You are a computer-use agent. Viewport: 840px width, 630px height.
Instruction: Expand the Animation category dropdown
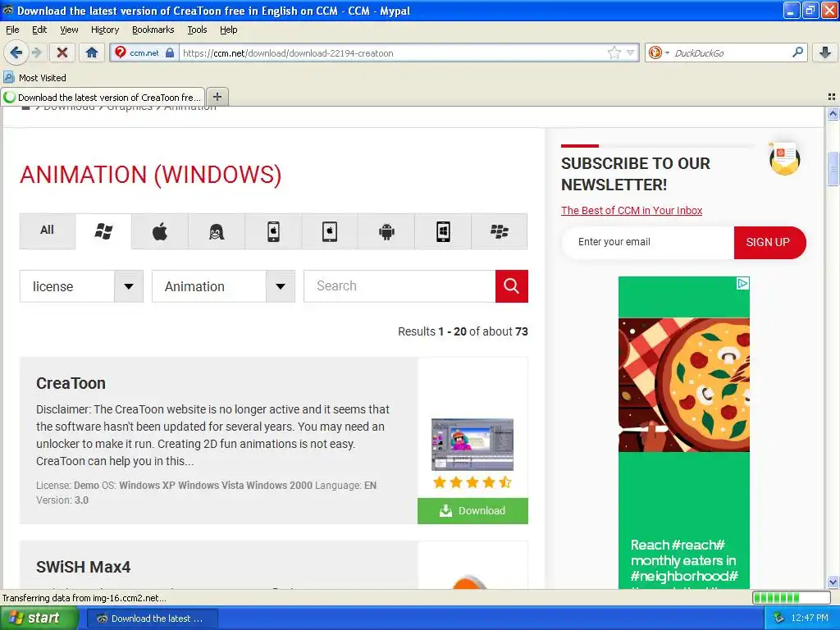223,286
